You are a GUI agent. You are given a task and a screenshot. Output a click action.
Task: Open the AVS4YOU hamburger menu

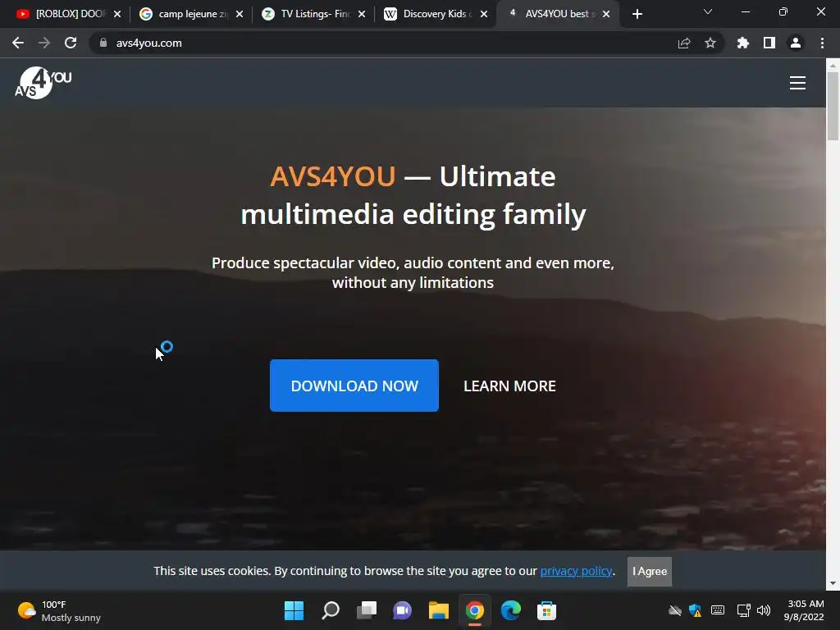(x=797, y=83)
